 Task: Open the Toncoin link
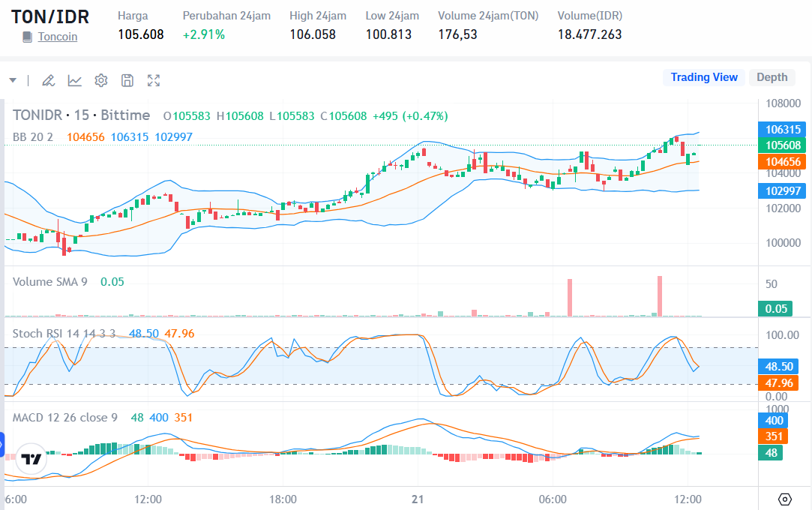[58, 37]
